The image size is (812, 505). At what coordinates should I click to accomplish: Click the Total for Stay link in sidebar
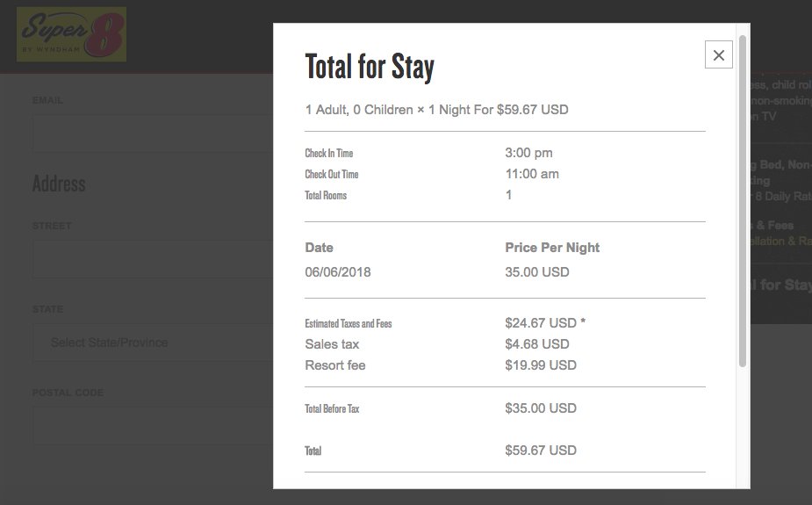pyautogui.click(x=780, y=285)
